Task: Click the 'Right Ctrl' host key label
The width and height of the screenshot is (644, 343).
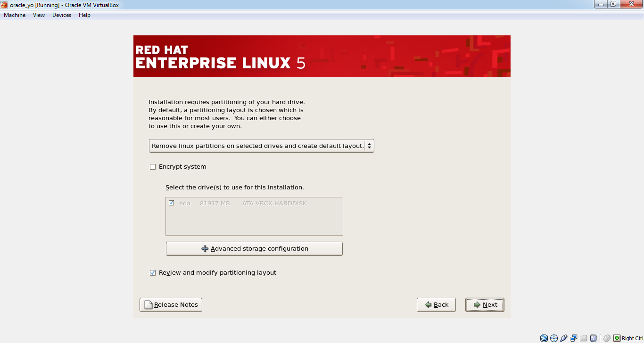Action: click(632, 338)
